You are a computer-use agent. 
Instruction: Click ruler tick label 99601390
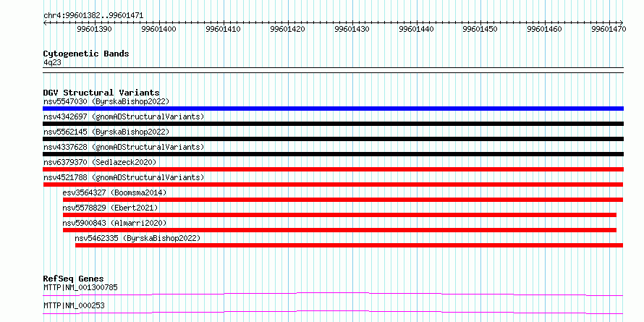(94, 29)
